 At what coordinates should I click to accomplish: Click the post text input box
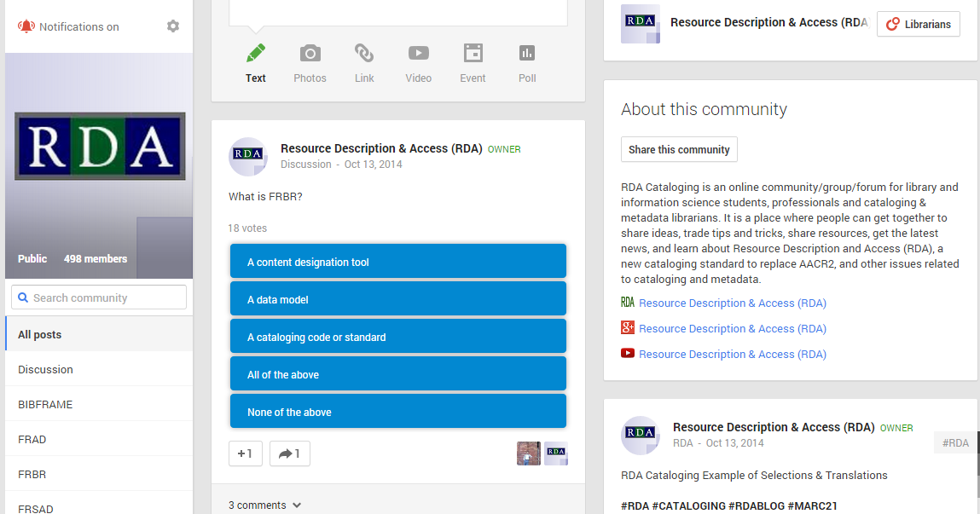(x=398, y=13)
